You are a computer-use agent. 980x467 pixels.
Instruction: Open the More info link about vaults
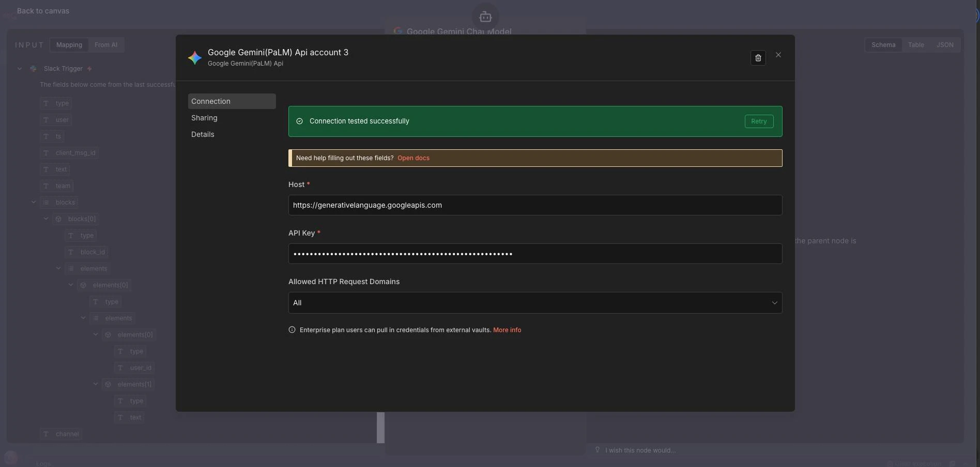click(x=507, y=330)
